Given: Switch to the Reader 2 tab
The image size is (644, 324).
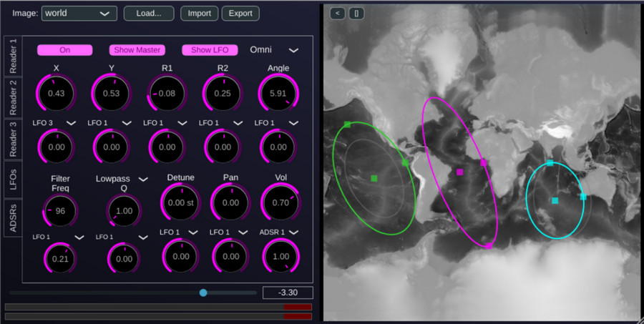Looking at the screenshot, I should point(13,98).
